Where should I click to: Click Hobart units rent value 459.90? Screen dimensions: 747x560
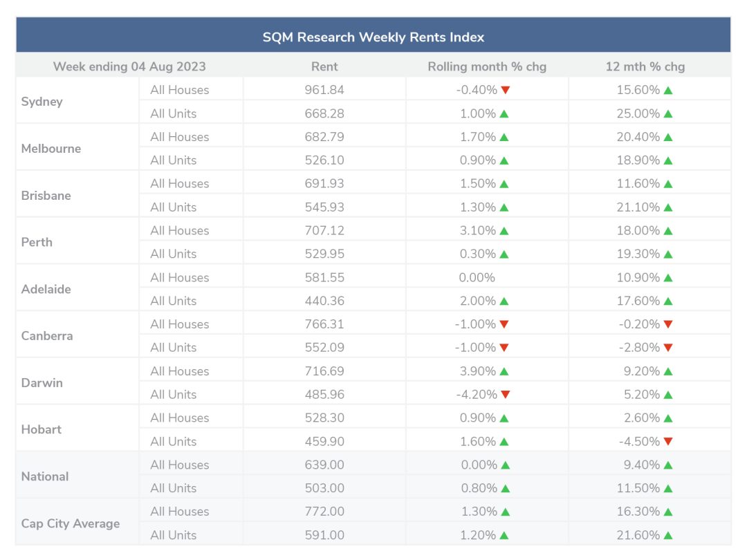click(x=324, y=441)
